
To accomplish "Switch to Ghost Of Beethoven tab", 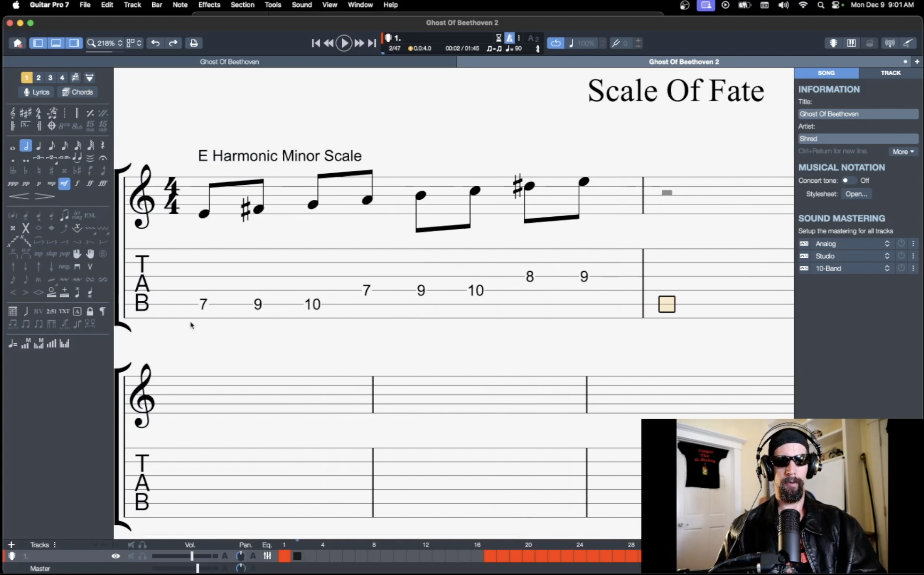I will click(x=229, y=62).
